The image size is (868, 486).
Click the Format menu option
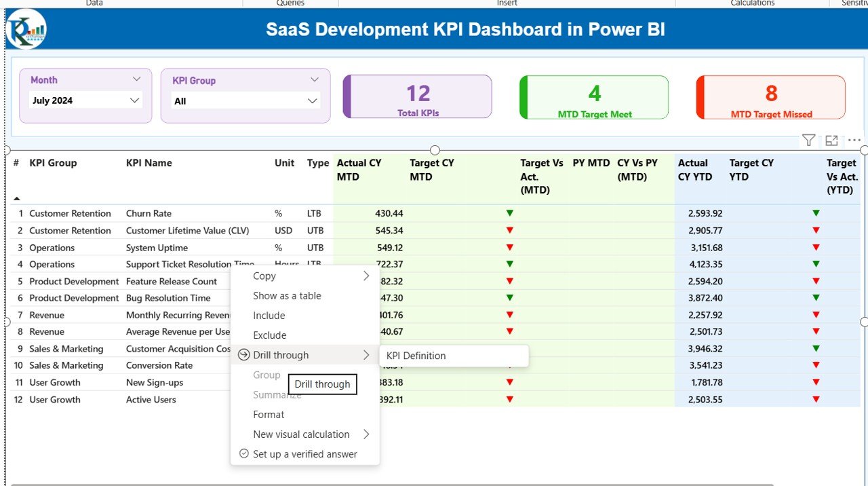[269, 415]
